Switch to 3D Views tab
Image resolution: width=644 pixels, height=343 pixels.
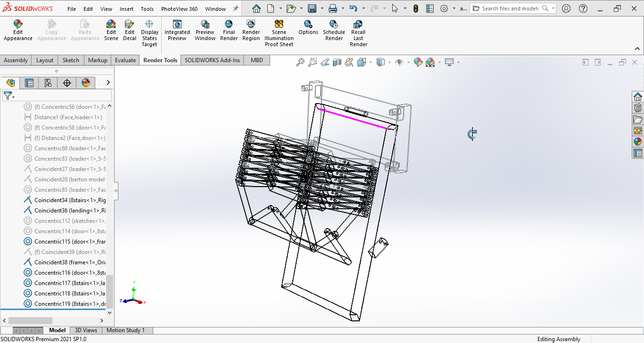pyautogui.click(x=86, y=330)
